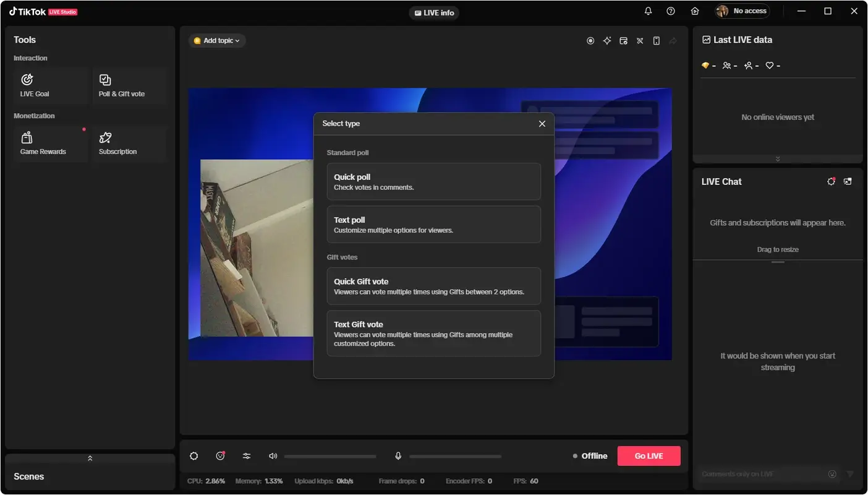Image resolution: width=868 pixels, height=495 pixels.
Task: Collapse the Scenes panel
Action: [90, 458]
